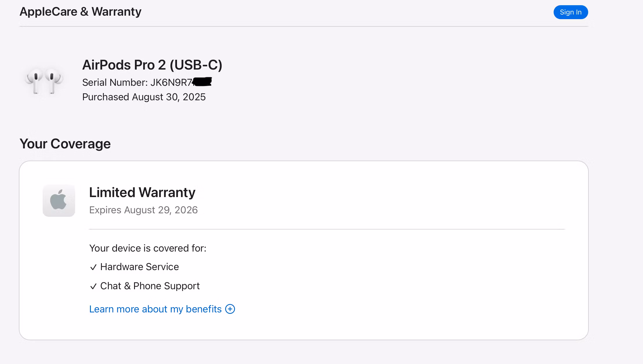Open the Learn more about my benefits link
This screenshot has height=364, width=643.
point(155,309)
